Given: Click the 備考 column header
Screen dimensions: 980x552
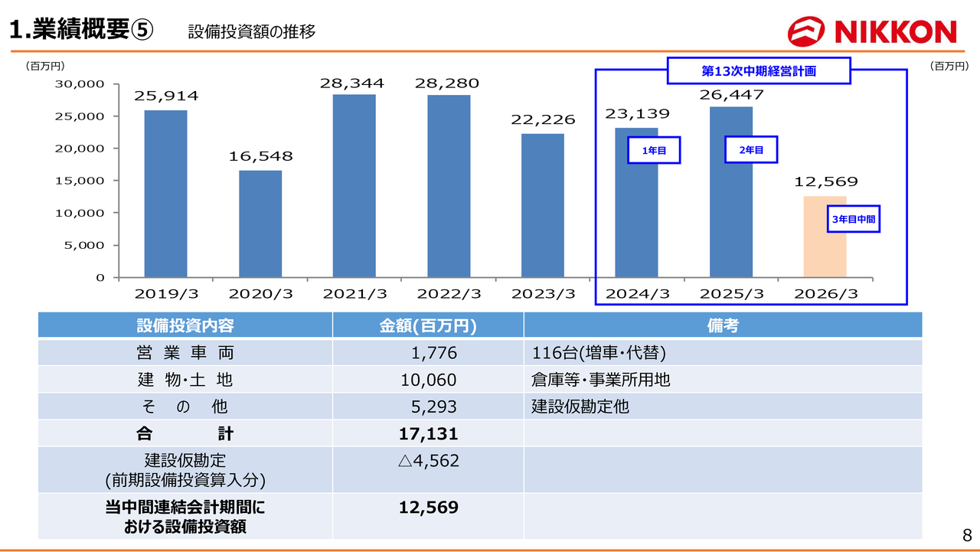Looking at the screenshot, I should (x=722, y=325).
